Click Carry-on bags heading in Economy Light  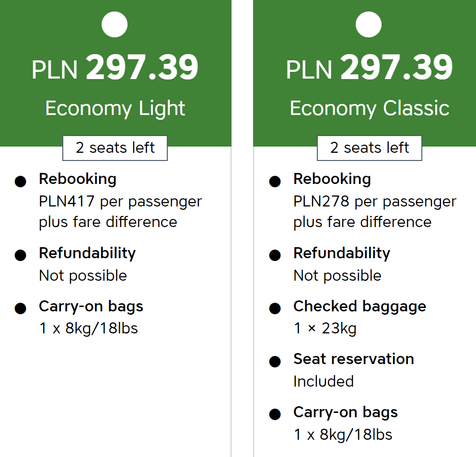coord(91,307)
